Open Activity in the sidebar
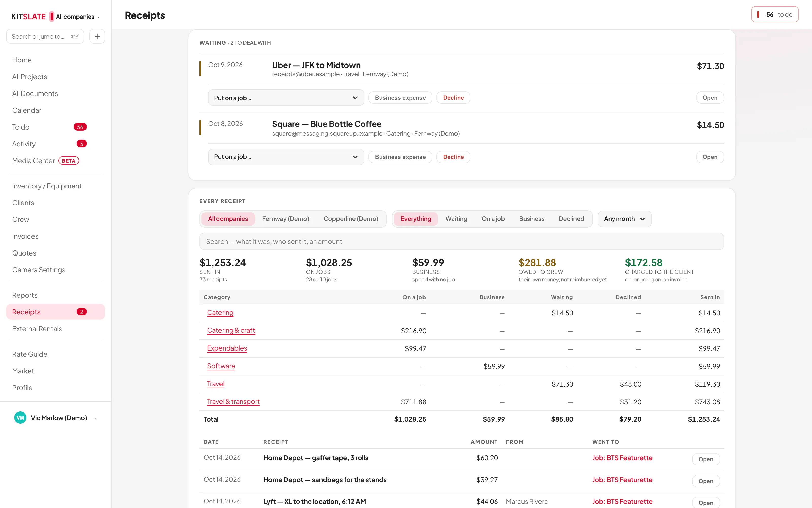 pos(55,144)
